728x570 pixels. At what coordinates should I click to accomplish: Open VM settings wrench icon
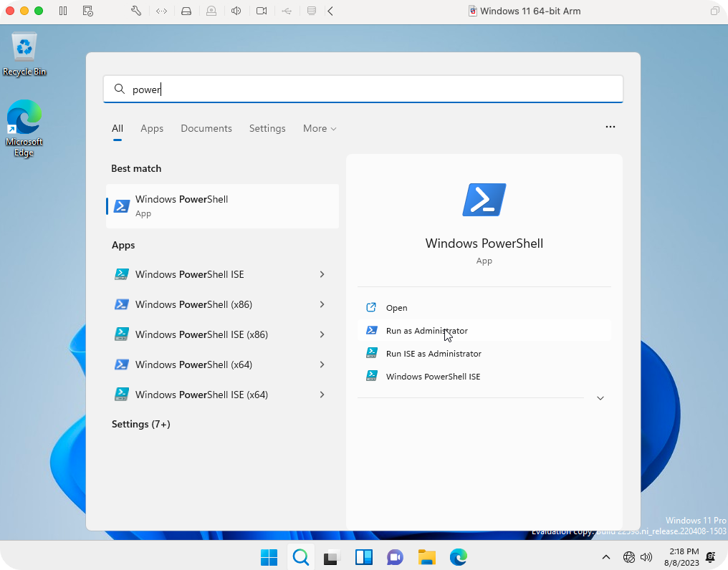click(x=136, y=11)
